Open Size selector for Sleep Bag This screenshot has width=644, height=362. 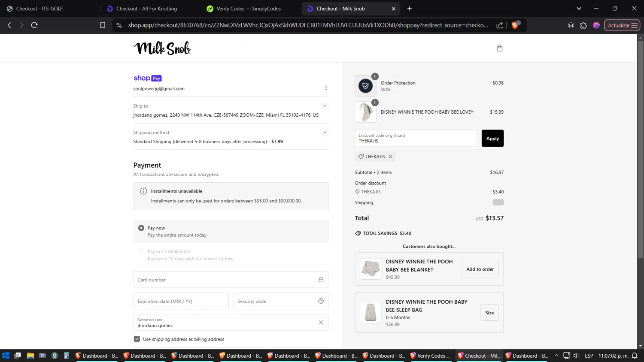tap(489, 313)
